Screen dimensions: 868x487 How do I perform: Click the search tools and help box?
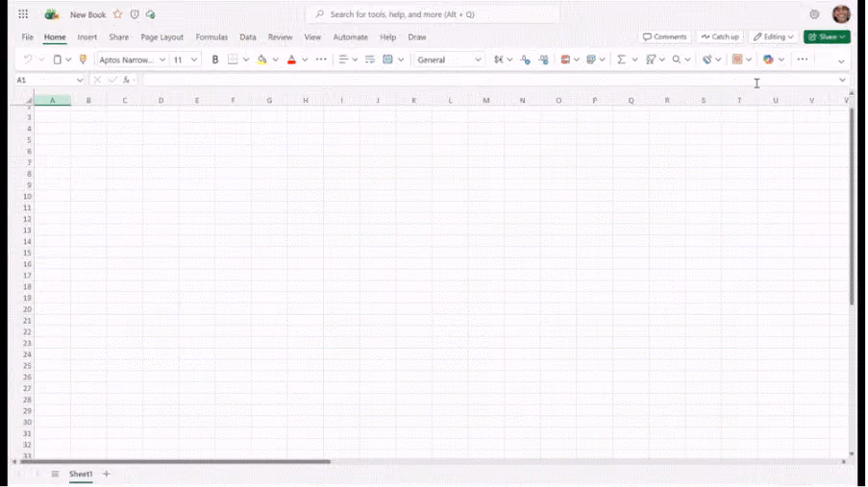[x=433, y=14]
